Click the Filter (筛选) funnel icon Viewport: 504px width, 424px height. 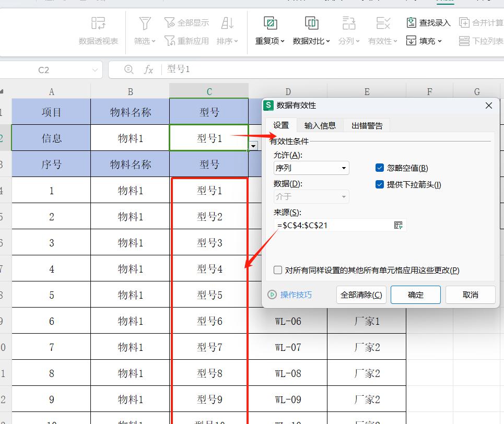click(145, 23)
